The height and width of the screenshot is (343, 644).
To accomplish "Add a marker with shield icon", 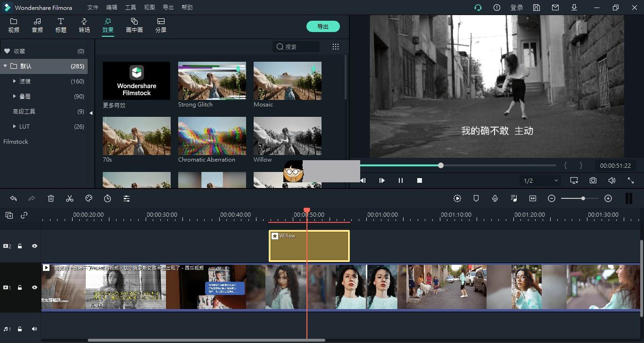I will click(476, 198).
